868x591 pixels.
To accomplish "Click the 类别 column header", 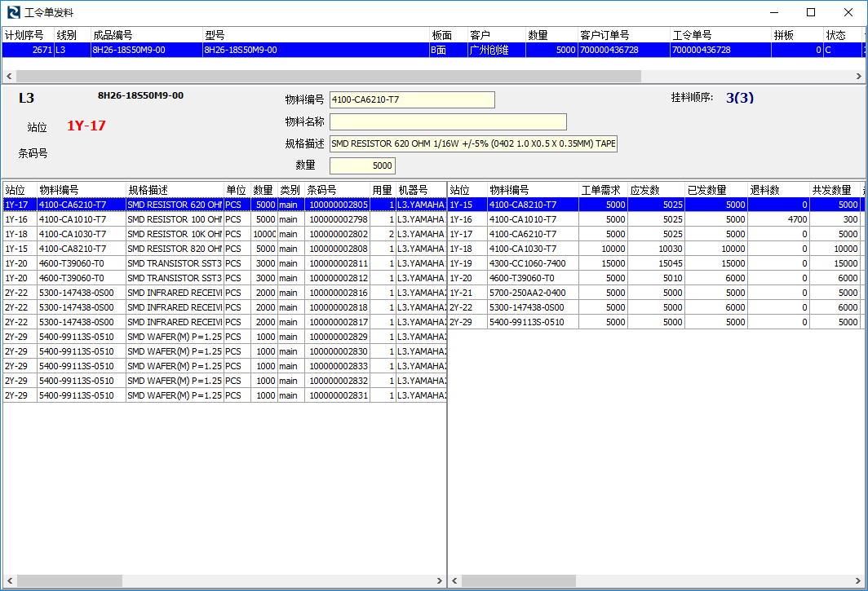I will click(290, 190).
